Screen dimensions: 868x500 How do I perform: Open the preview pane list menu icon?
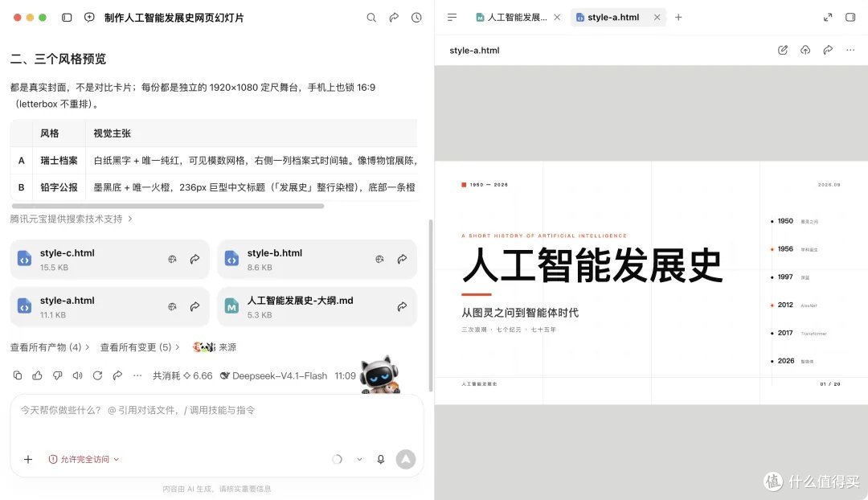452,17
